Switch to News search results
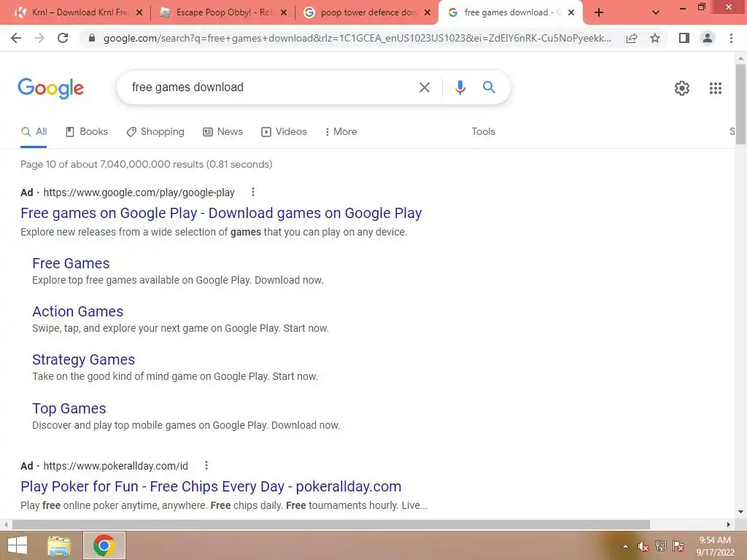The image size is (747, 560). point(223,132)
